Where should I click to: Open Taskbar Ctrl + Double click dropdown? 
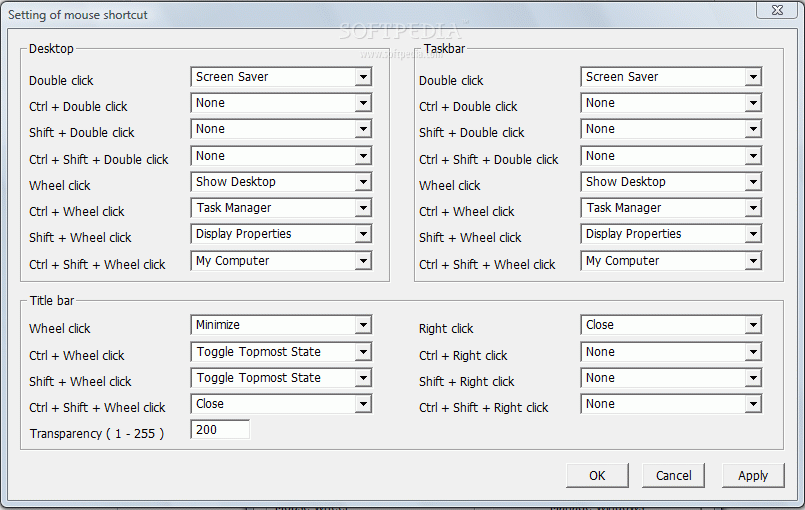pyautogui.click(x=671, y=103)
